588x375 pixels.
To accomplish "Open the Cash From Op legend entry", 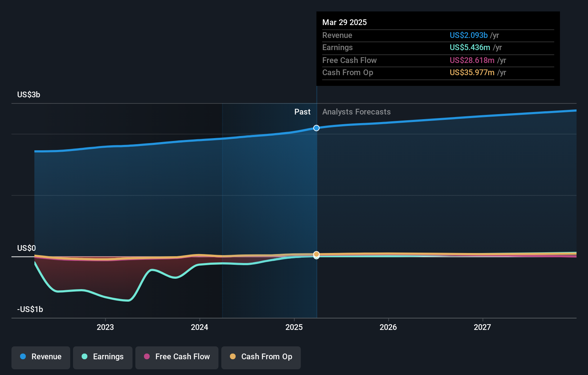I will point(261,357).
